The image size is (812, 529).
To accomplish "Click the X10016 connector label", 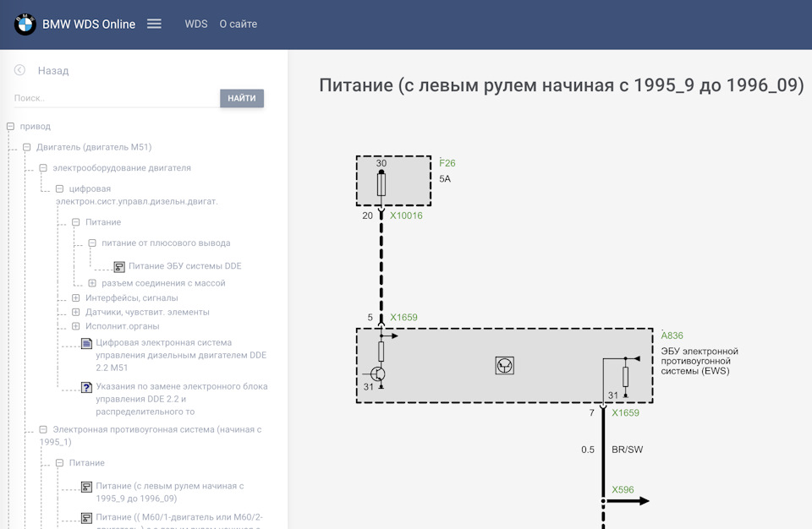I will 406,215.
